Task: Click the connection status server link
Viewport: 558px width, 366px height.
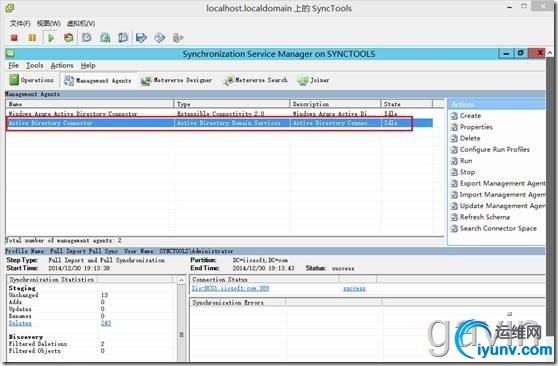Action: 230,288
